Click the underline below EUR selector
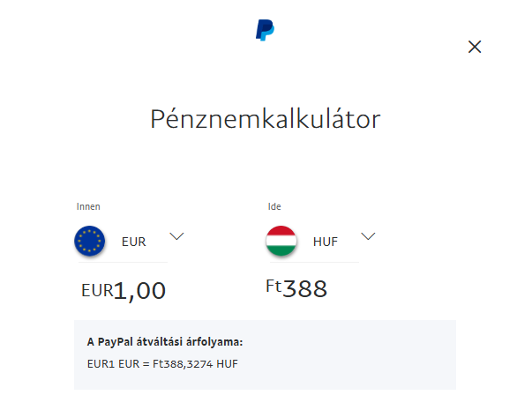This screenshot has height=410, width=532. click(x=123, y=262)
